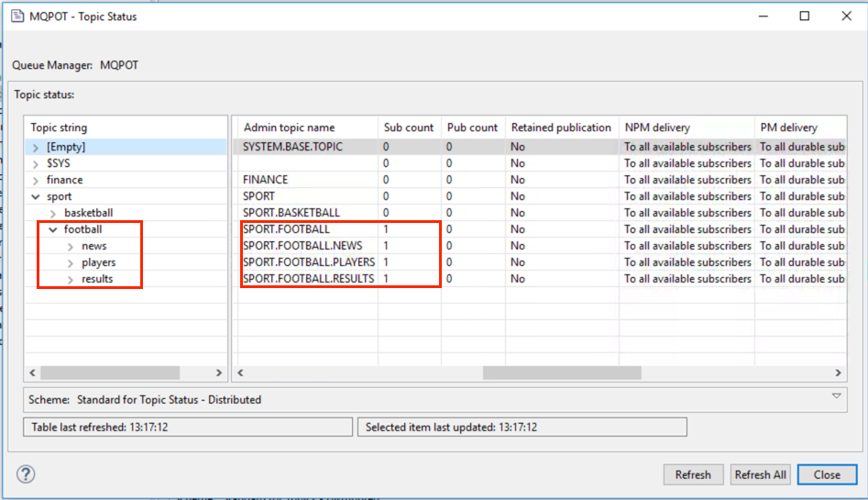868x500 pixels.
Task: Sort by Sub count column header
Action: click(410, 128)
